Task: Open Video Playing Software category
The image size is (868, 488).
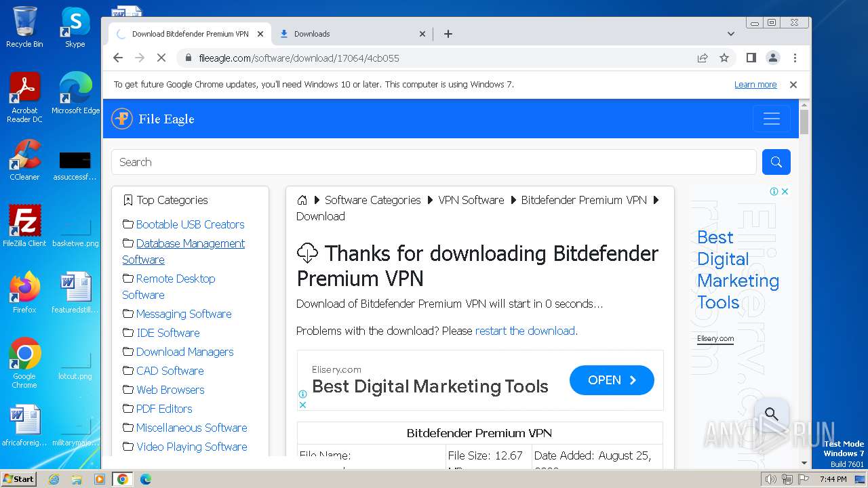Action: click(x=192, y=447)
